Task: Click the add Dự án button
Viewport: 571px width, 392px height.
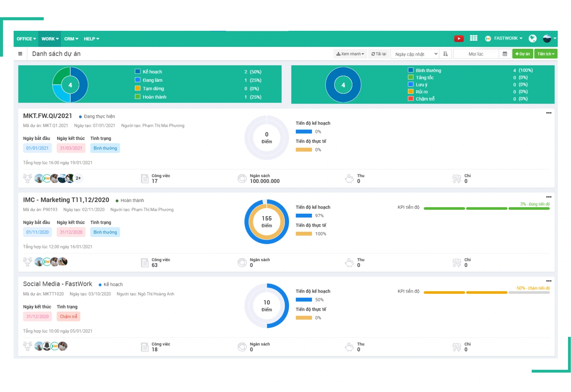Action: point(522,54)
